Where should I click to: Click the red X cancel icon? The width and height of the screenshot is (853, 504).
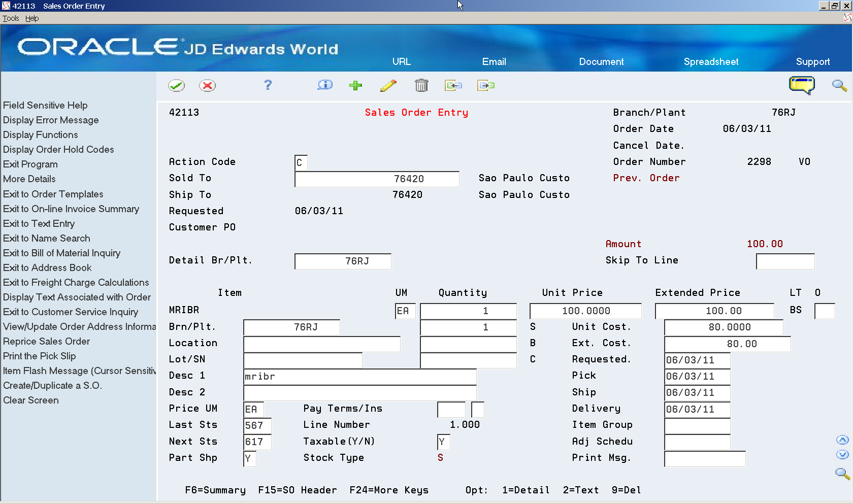(x=207, y=85)
